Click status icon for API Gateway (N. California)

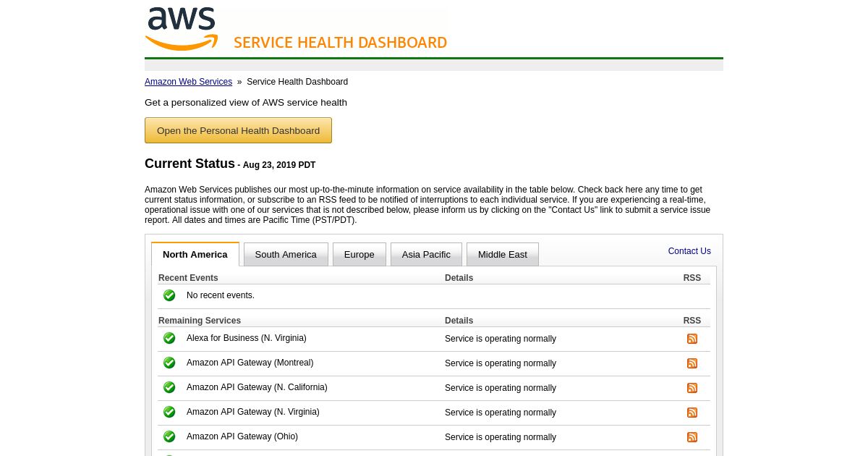coord(169,387)
